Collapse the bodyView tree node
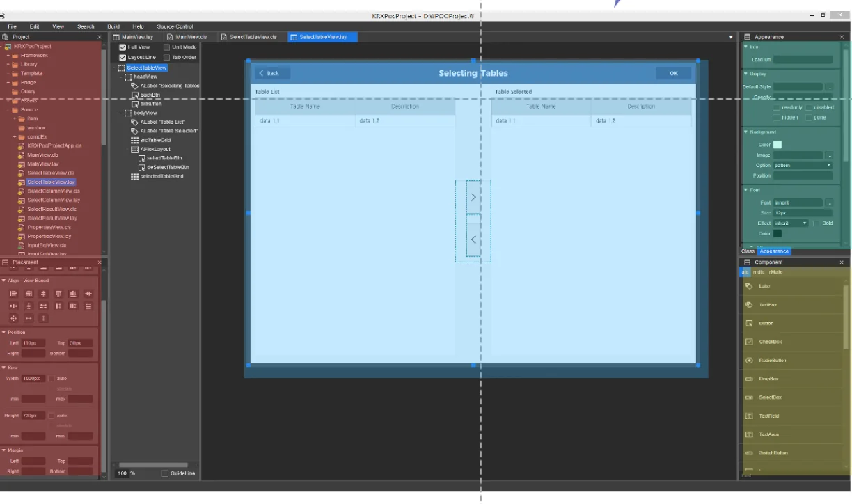 120,113
